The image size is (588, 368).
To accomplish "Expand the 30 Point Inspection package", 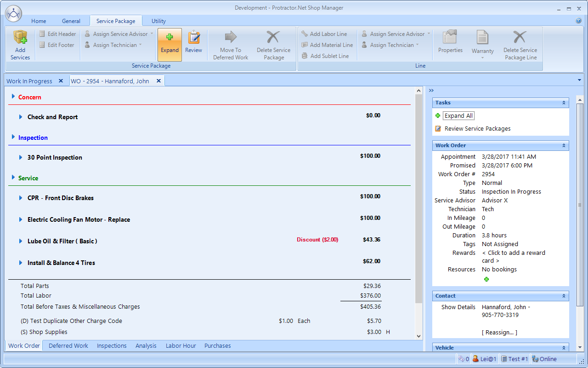I will tap(21, 157).
